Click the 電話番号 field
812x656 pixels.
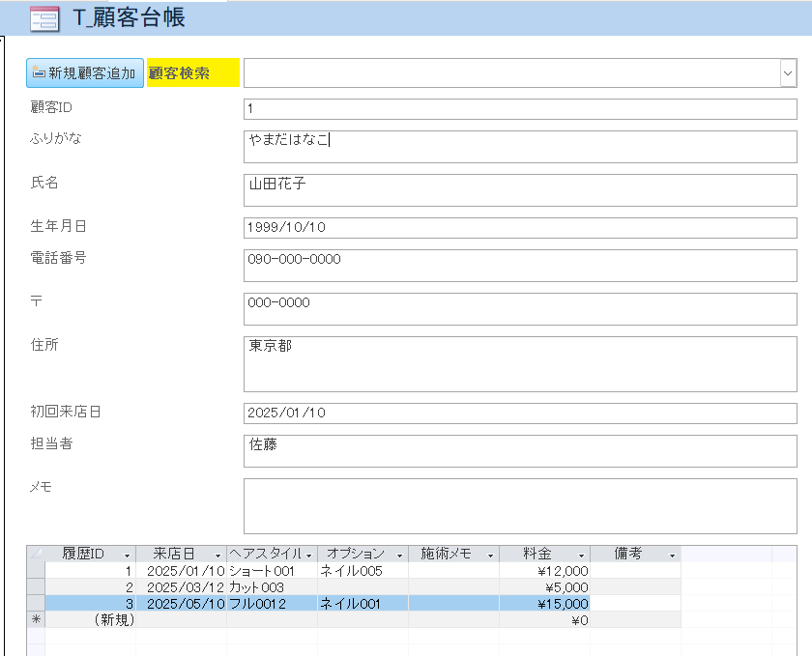point(519,266)
